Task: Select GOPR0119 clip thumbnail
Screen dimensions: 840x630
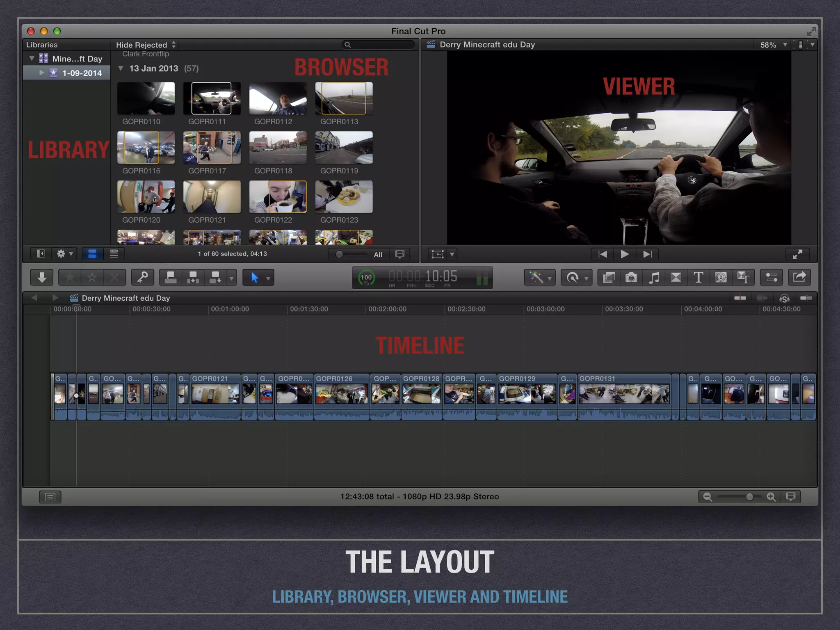Action: [x=344, y=148]
